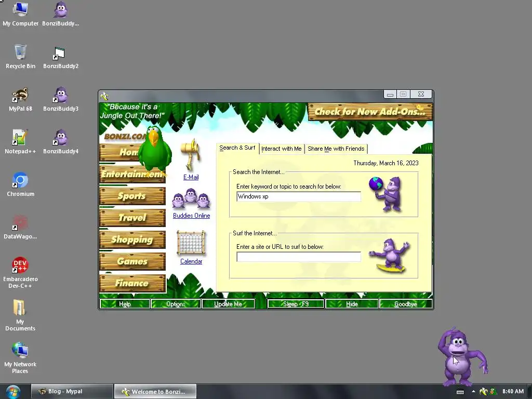This screenshot has width=532, height=399.
Task: Click the Hide button
Action: (x=352, y=304)
